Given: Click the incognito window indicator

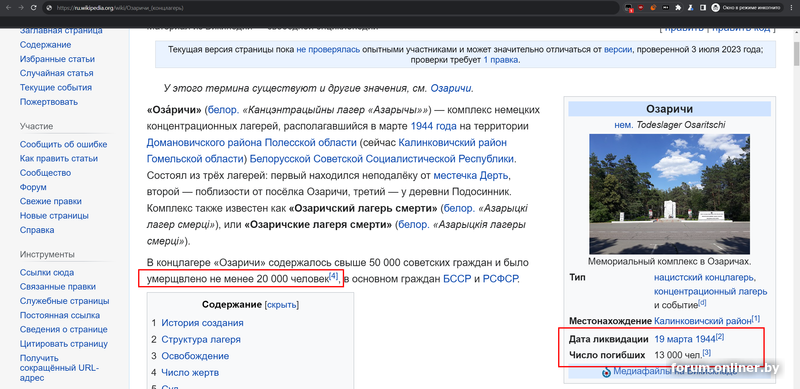Looking at the screenshot, I should click(746, 8).
